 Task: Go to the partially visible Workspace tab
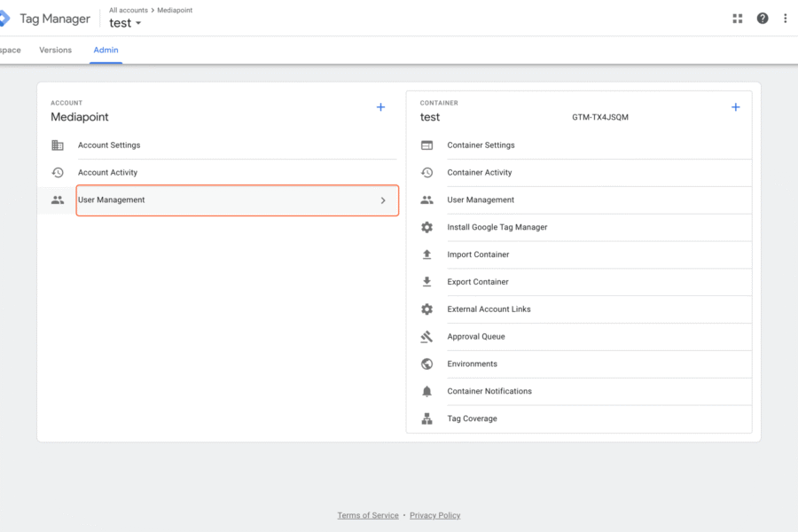(10, 50)
